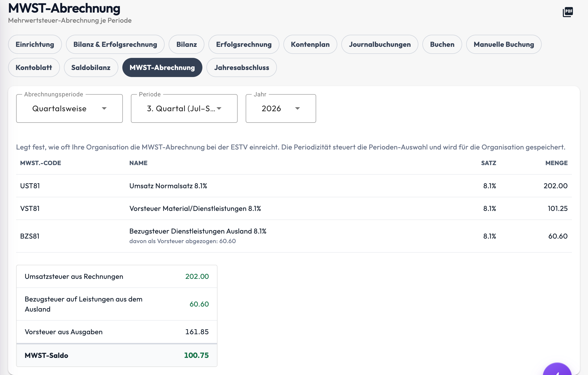This screenshot has width=588, height=375.
Task: Click the SATZ column header
Action: 489,163
